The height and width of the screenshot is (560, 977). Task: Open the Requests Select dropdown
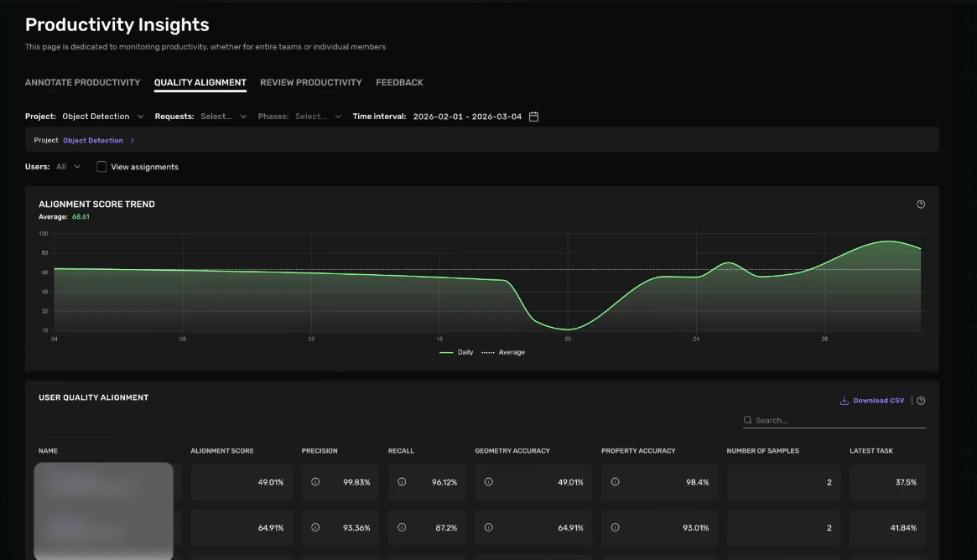pyautogui.click(x=223, y=117)
